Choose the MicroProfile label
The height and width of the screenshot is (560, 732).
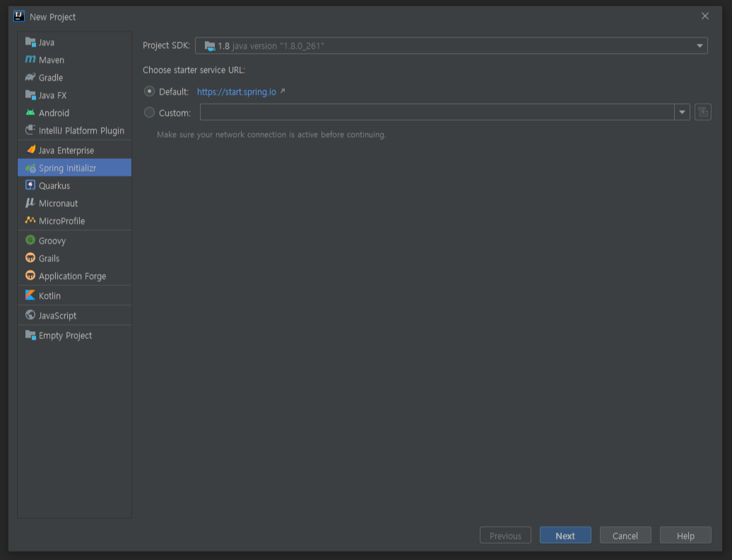click(x=62, y=221)
